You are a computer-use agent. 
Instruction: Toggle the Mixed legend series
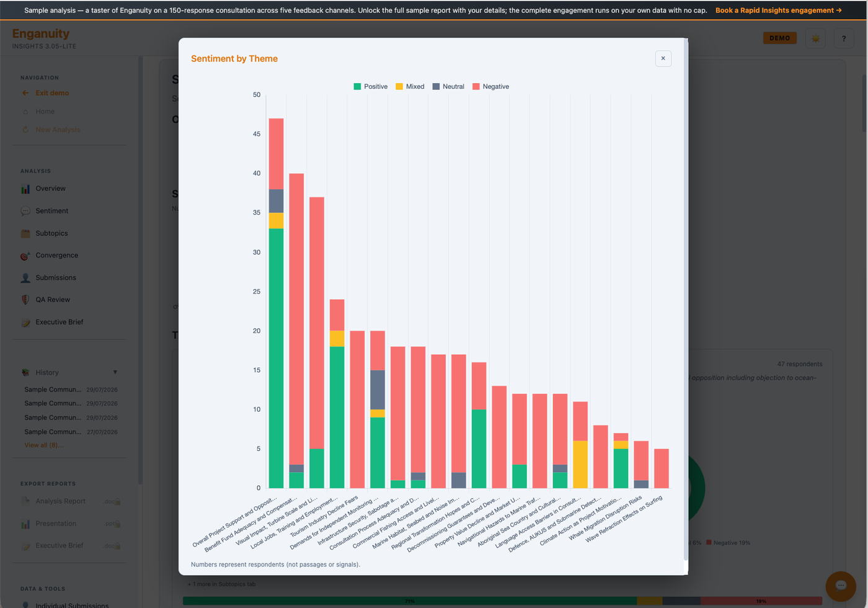(x=410, y=87)
